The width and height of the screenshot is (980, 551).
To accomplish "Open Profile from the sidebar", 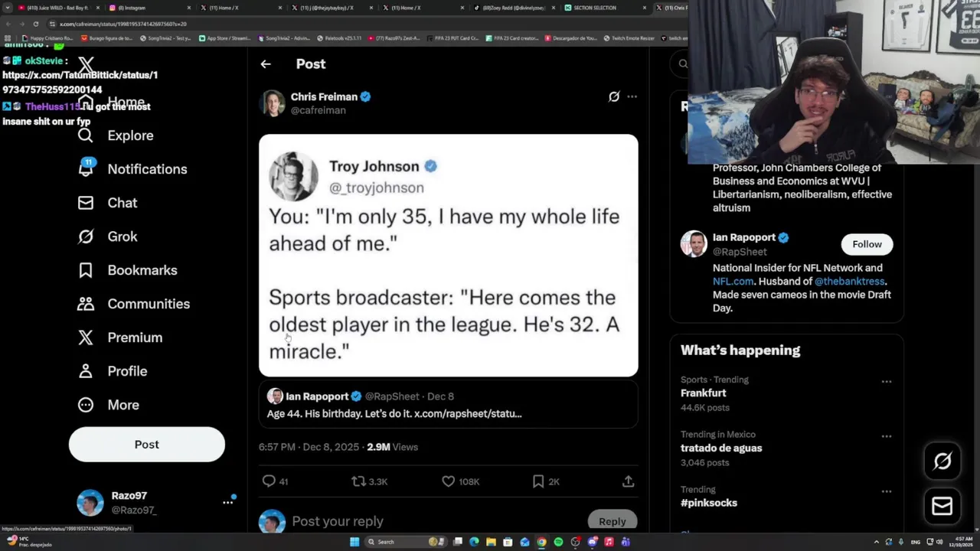I will pyautogui.click(x=112, y=371).
